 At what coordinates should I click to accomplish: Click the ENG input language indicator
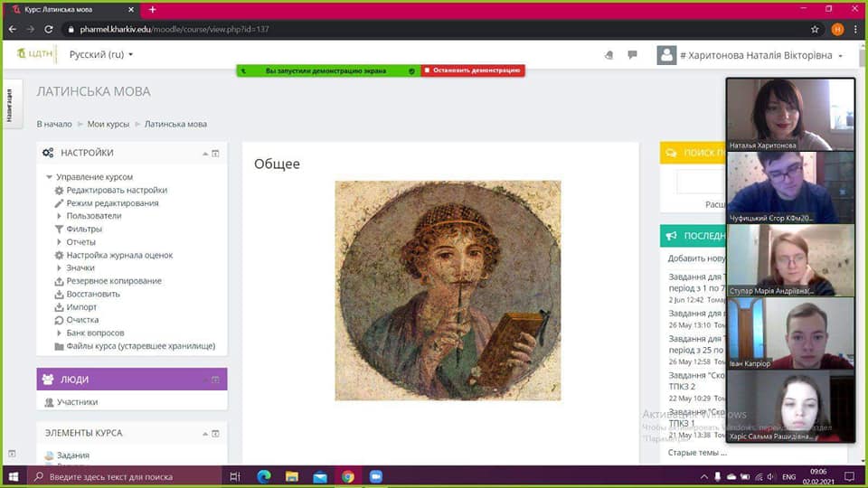pos(788,476)
